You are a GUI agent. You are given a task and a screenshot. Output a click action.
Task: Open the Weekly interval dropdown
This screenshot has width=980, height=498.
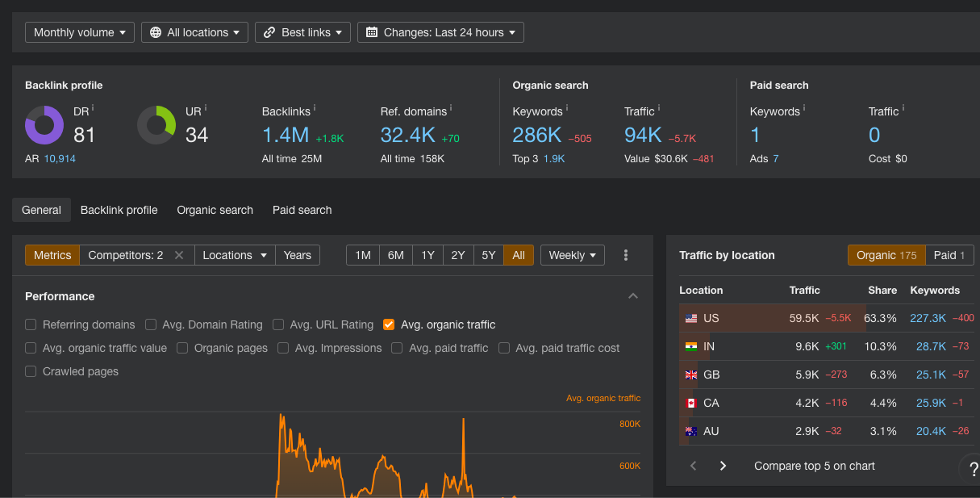[573, 255]
